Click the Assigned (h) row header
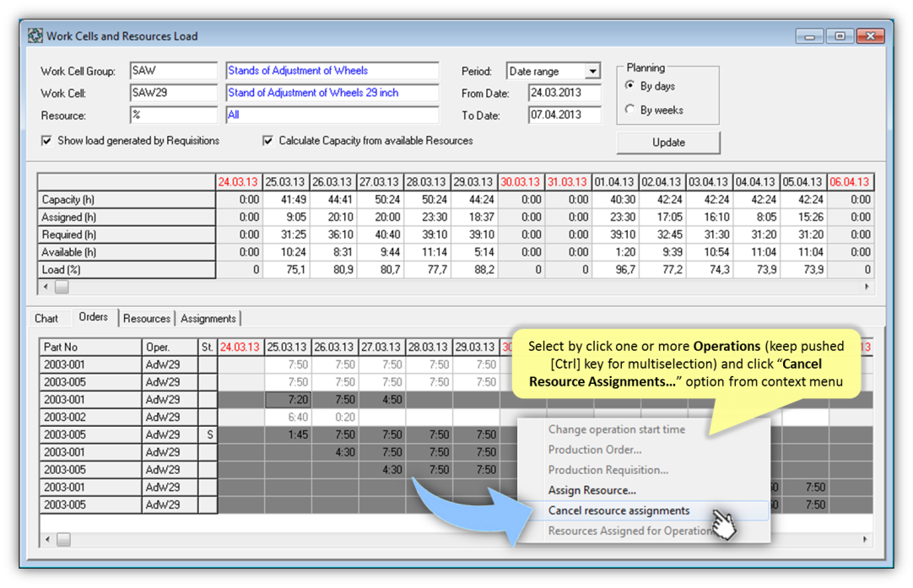The height and width of the screenshot is (588, 913). coord(127,217)
